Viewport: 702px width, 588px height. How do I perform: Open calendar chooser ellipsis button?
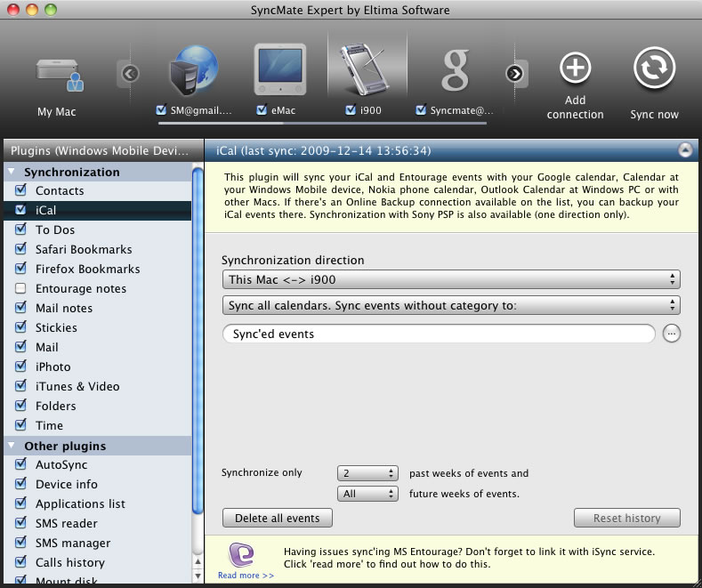671,334
